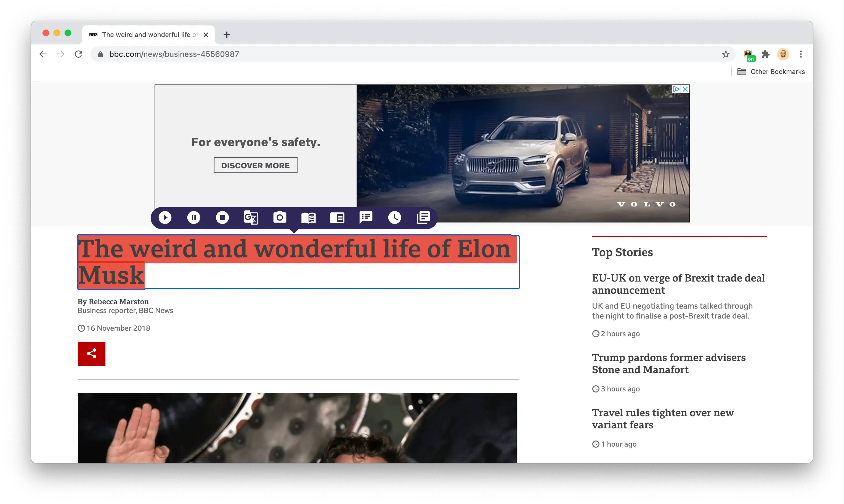Pause the reading in the floating toolbar
The width and height of the screenshot is (844, 504).
pyautogui.click(x=193, y=217)
